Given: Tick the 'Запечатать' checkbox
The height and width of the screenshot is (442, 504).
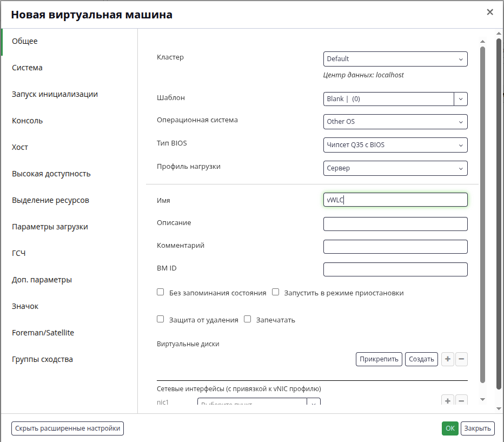Looking at the screenshot, I should (x=247, y=319).
